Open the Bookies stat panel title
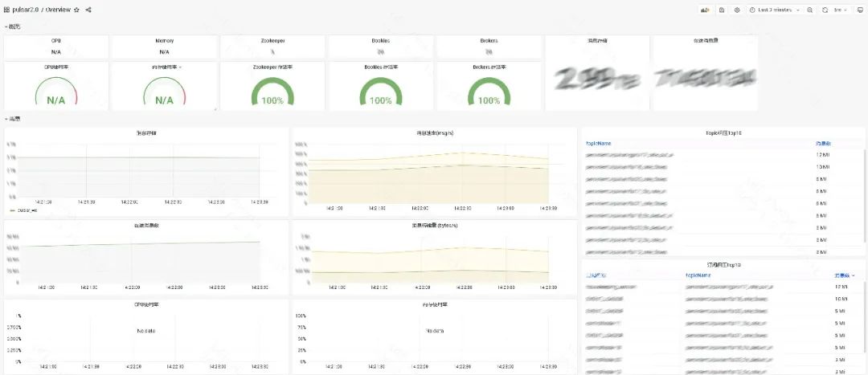Image resolution: width=868 pixels, height=375 pixels. tap(381, 40)
